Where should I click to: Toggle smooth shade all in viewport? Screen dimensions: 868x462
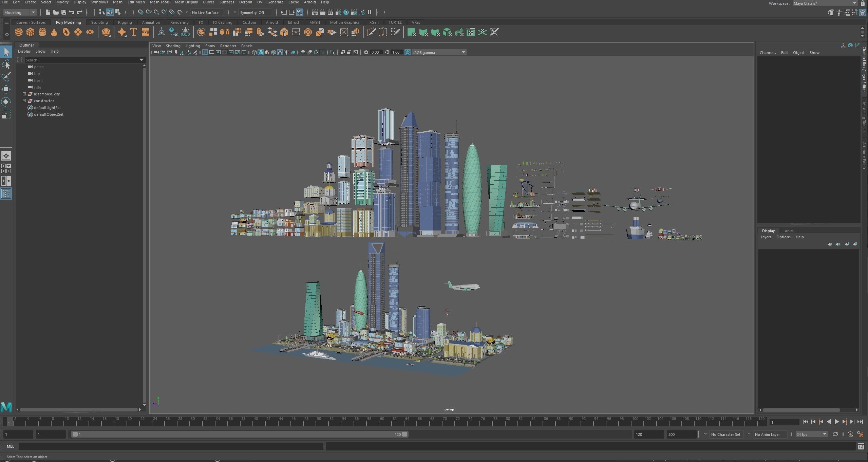(x=260, y=52)
